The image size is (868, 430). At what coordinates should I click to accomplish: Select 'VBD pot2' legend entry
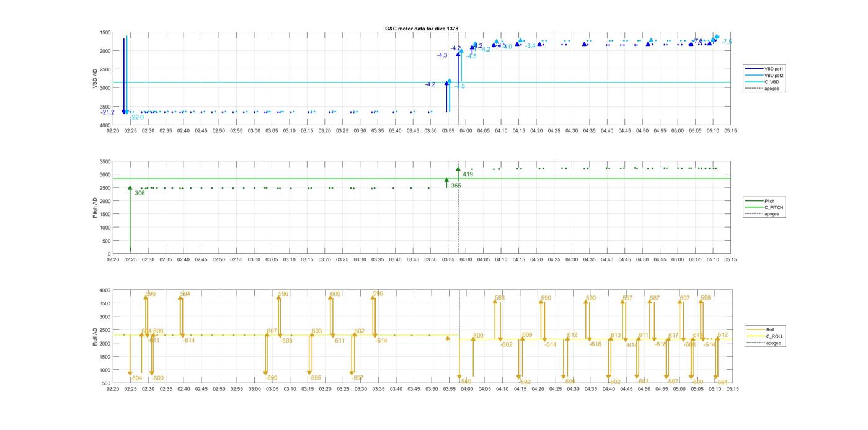click(765, 75)
